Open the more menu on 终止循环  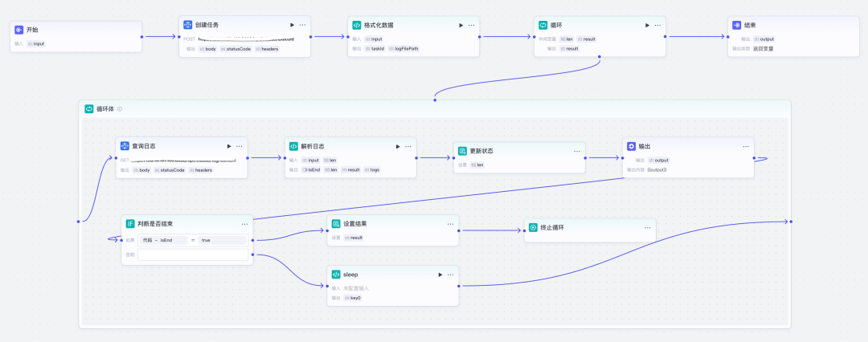pyautogui.click(x=648, y=227)
